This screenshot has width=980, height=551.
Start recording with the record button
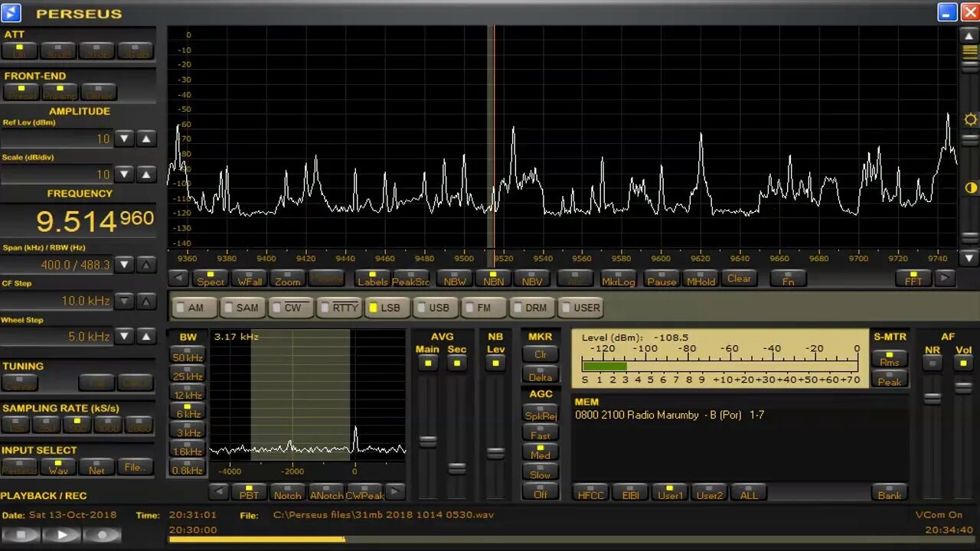tap(103, 535)
